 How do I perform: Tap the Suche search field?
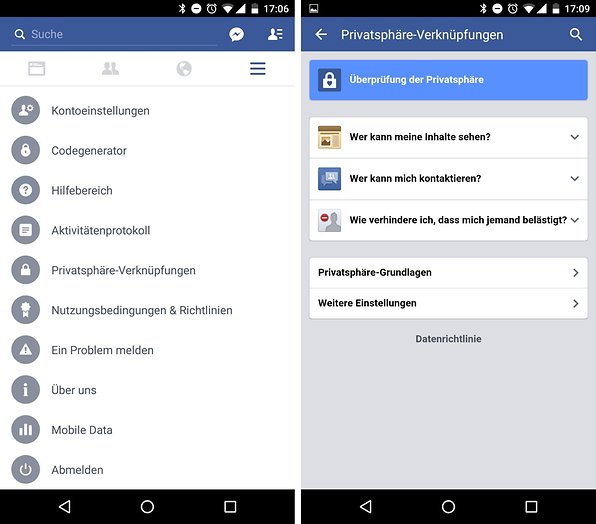click(x=114, y=35)
